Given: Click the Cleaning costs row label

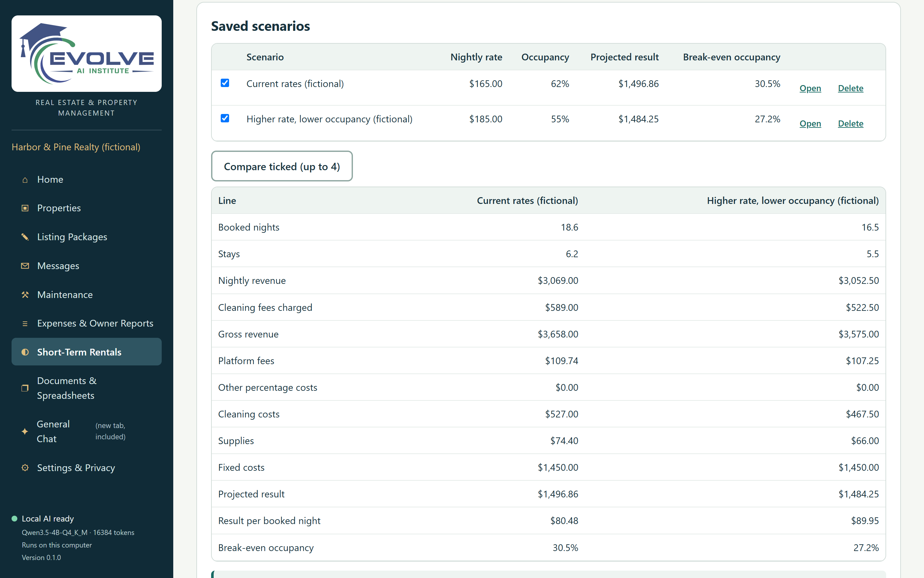Looking at the screenshot, I should [x=249, y=414].
